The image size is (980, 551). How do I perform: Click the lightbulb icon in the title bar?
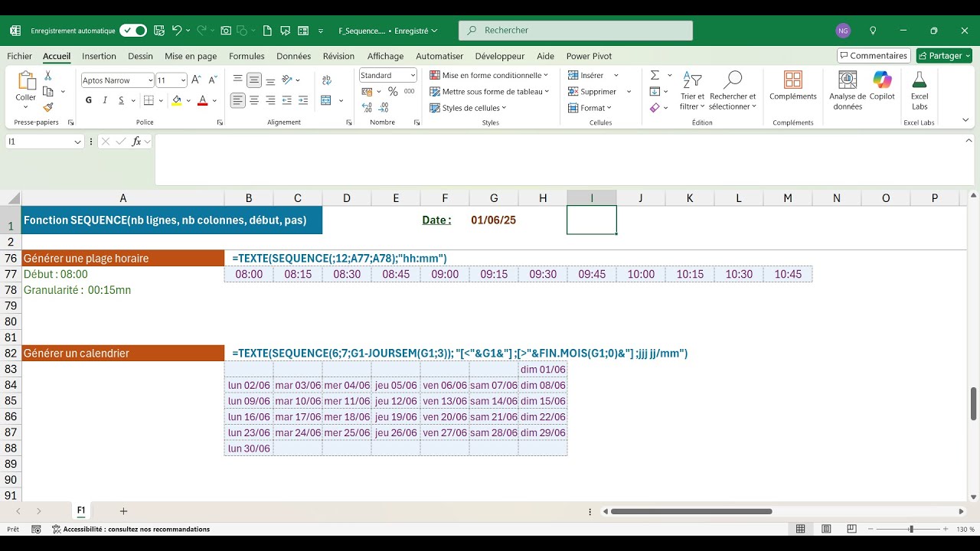(x=873, y=31)
